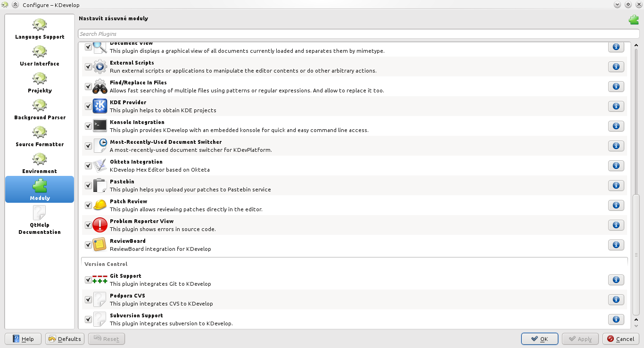Viewport: 644px width, 348px height.
Task: Show info about Subversion Support plugin
Action: [x=616, y=319]
